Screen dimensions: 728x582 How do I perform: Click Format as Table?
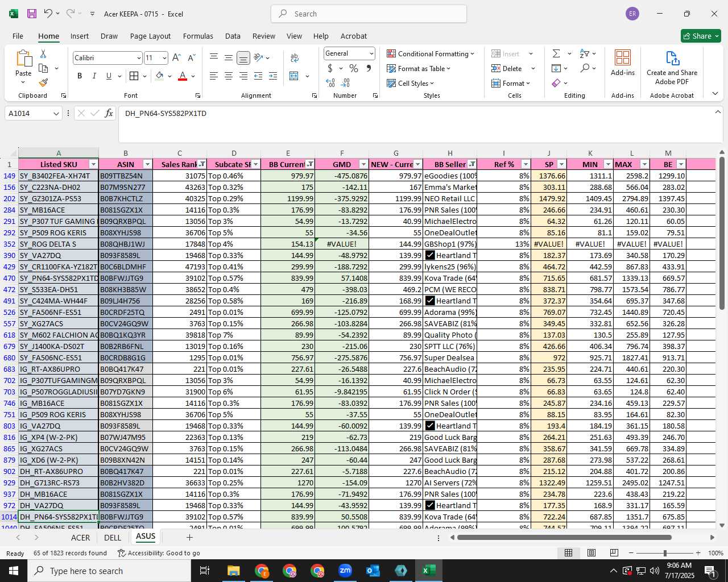coord(419,68)
